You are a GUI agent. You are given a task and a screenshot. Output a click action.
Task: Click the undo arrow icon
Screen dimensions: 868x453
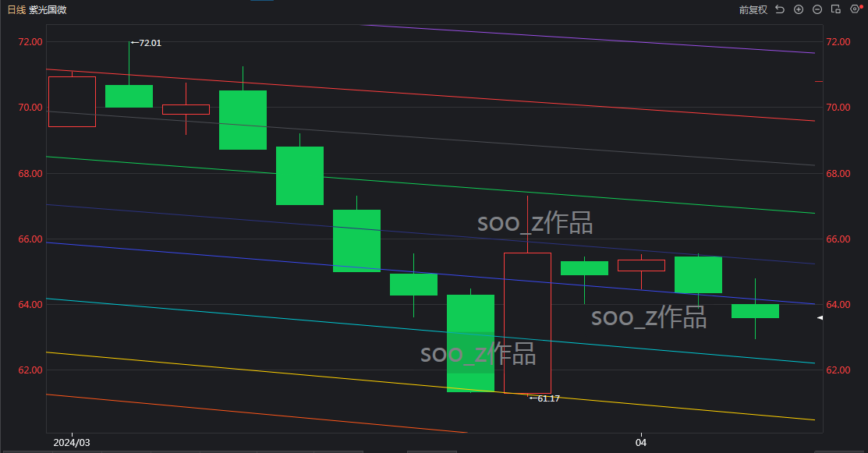tap(780, 9)
